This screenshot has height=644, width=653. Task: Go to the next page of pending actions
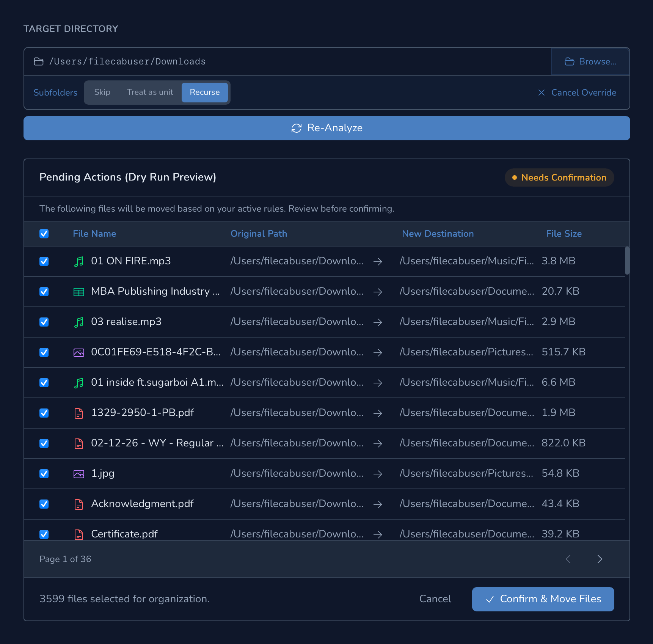(600, 559)
